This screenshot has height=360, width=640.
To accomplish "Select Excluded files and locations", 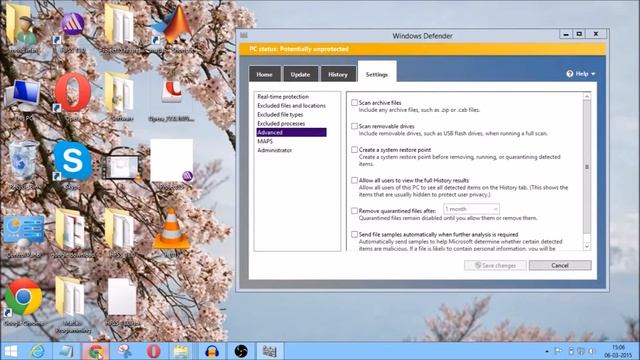I will pyautogui.click(x=291, y=106).
